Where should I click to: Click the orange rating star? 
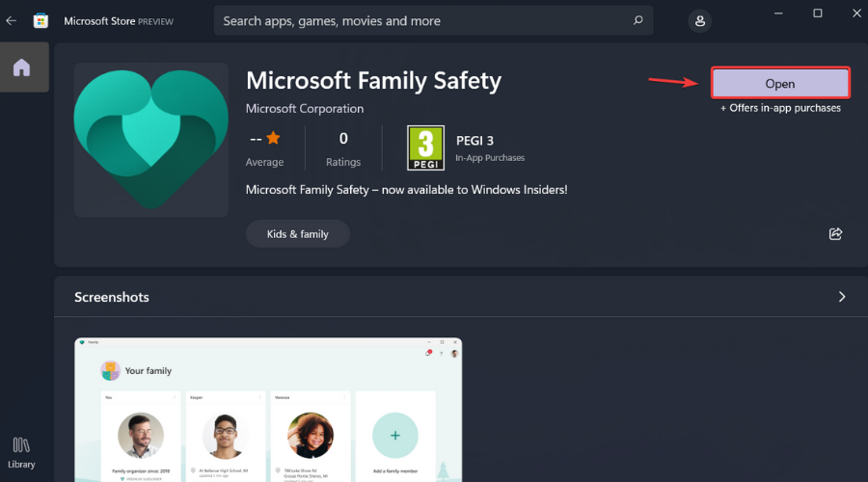pos(273,138)
